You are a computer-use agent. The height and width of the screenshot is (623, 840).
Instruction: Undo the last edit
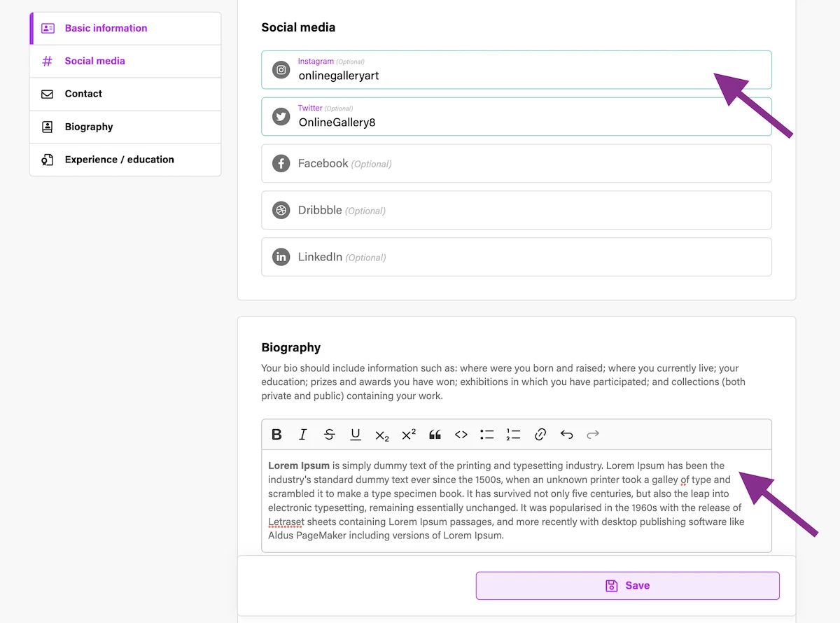click(566, 435)
